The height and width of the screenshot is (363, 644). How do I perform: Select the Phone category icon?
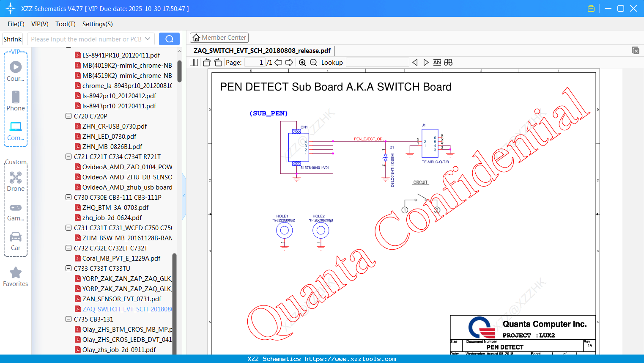[x=16, y=101]
